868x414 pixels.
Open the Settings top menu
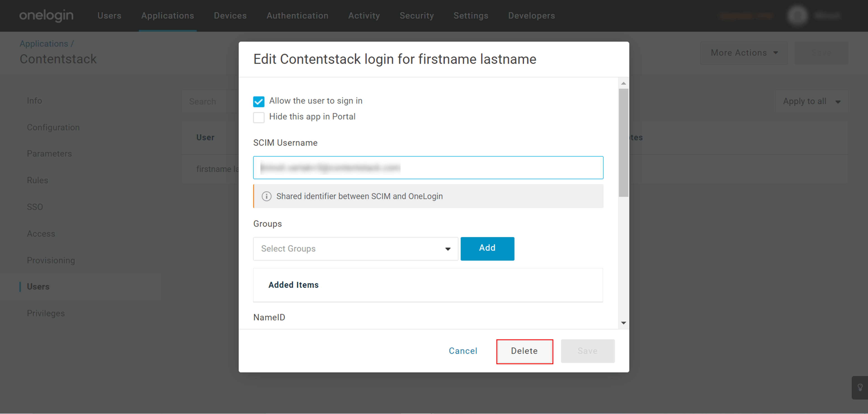(471, 16)
